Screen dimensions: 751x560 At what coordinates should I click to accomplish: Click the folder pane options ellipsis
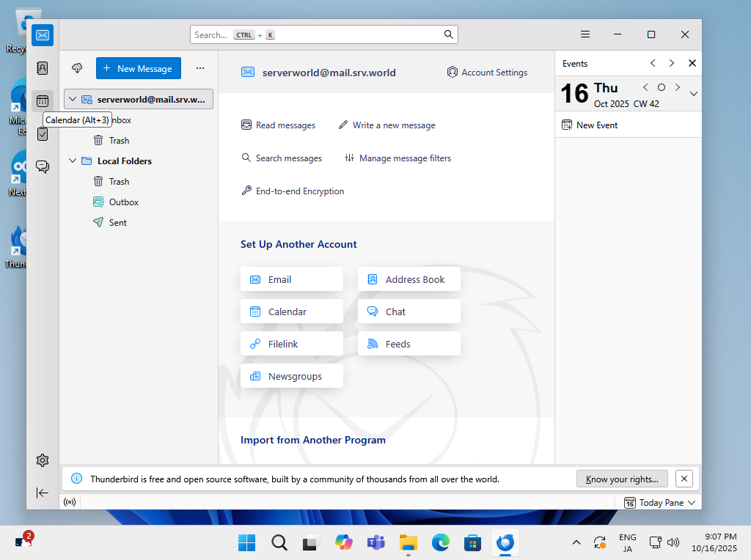click(x=200, y=68)
